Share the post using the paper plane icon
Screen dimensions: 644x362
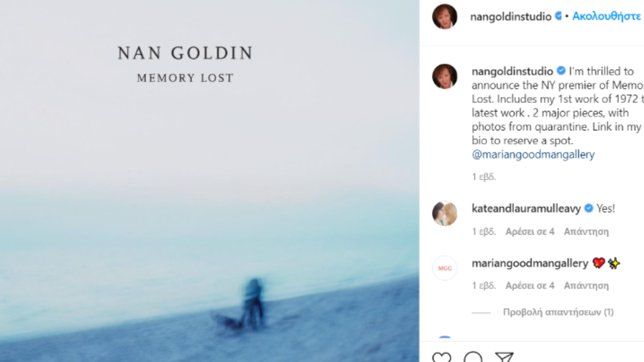coord(504,357)
